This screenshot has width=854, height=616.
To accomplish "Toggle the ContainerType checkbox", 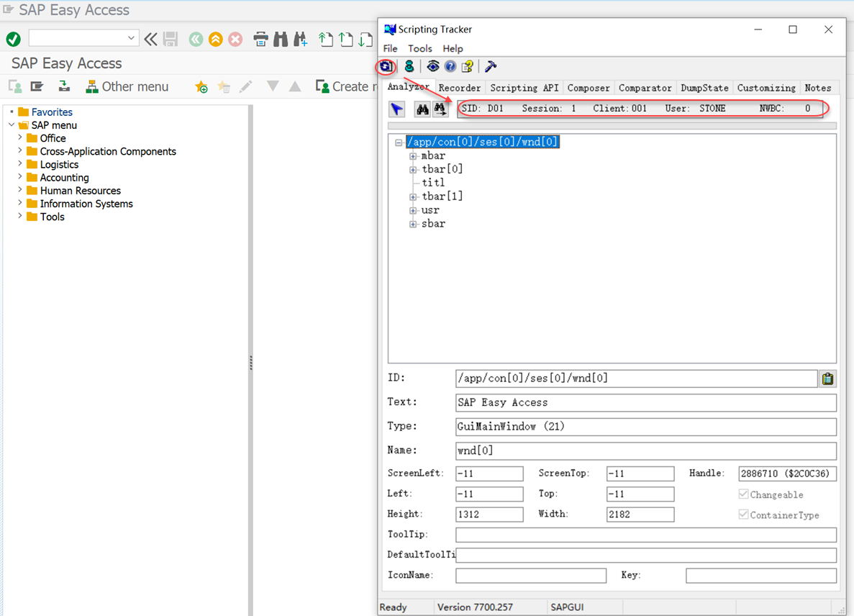I will click(743, 514).
